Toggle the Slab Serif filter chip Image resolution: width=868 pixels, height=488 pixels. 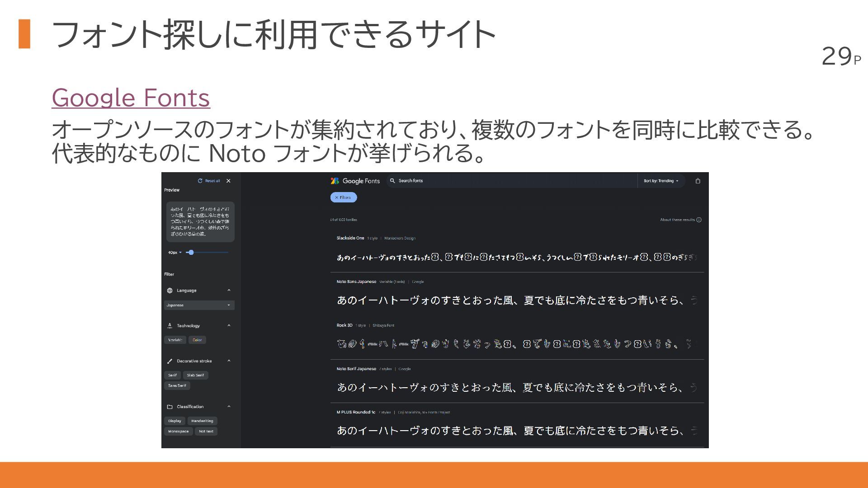coord(195,375)
